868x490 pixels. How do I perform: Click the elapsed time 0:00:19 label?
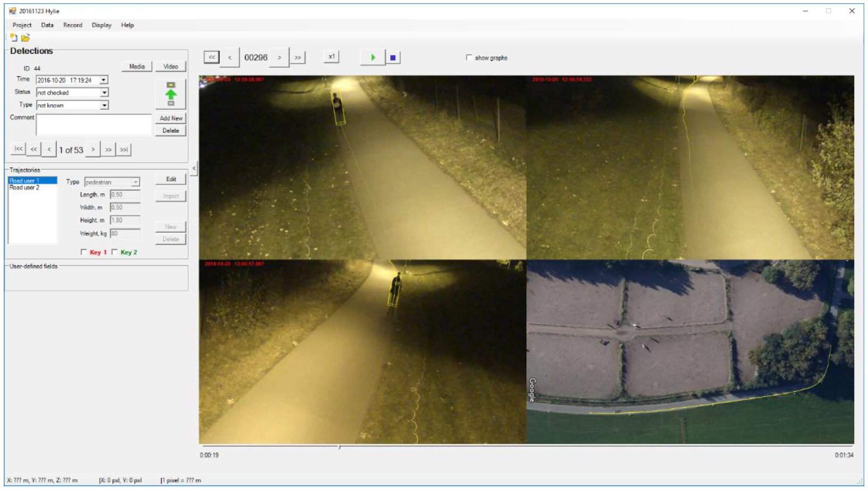(x=209, y=455)
